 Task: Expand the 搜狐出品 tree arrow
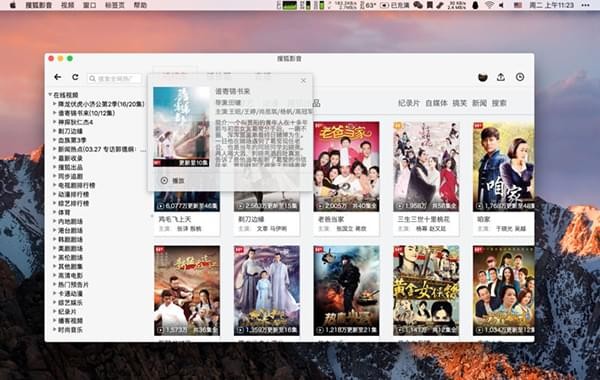(x=55, y=167)
